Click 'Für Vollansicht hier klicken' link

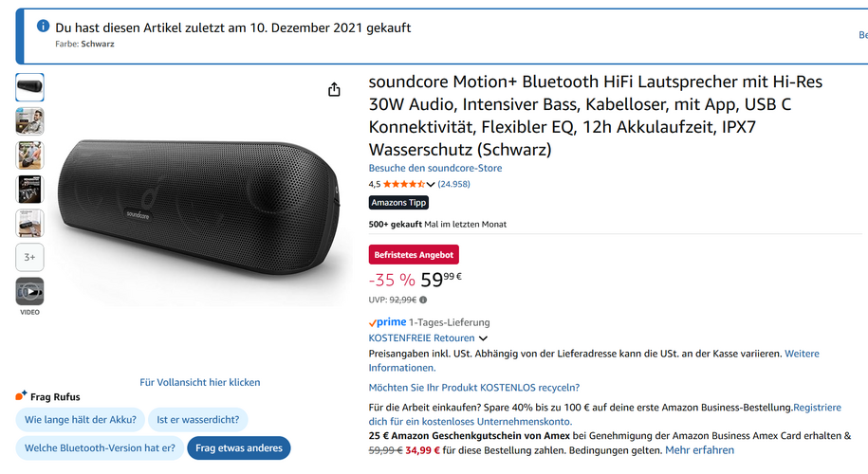pyautogui.click(x=199, y=382)
